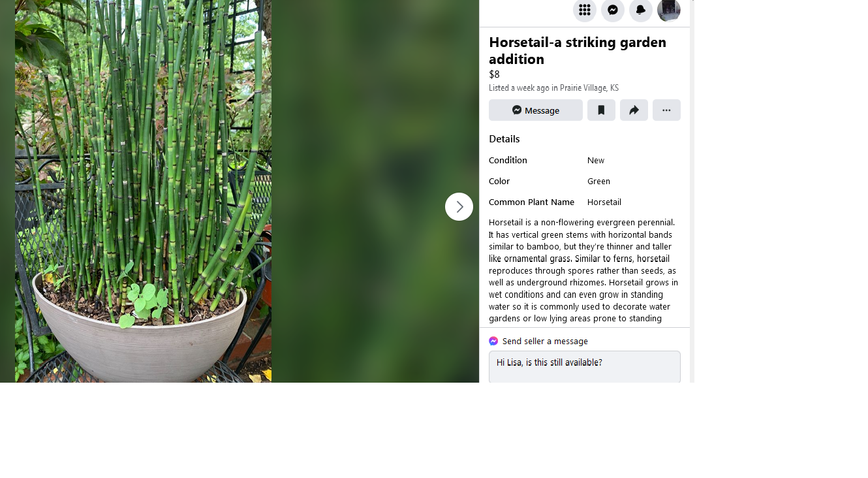This screenshot has height=478, width=868.
Task: Click the Condition value 'New'
Action: [596, 161]
